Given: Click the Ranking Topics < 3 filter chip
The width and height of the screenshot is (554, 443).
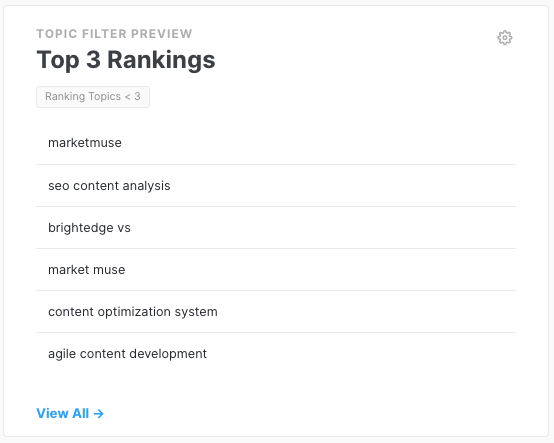Looking at the screenshot, I should (93, 97).
